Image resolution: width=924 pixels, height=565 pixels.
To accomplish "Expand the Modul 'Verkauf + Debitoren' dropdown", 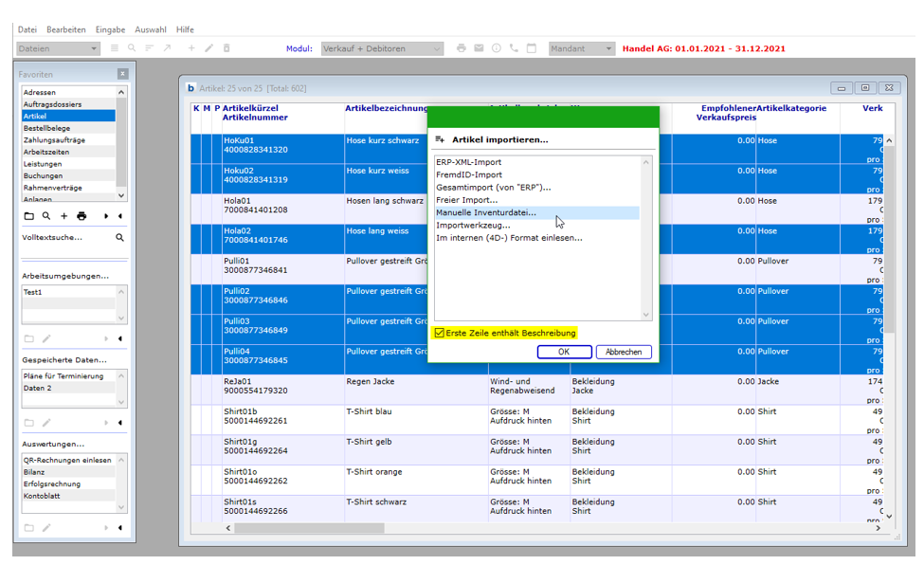I will (382, 48).
